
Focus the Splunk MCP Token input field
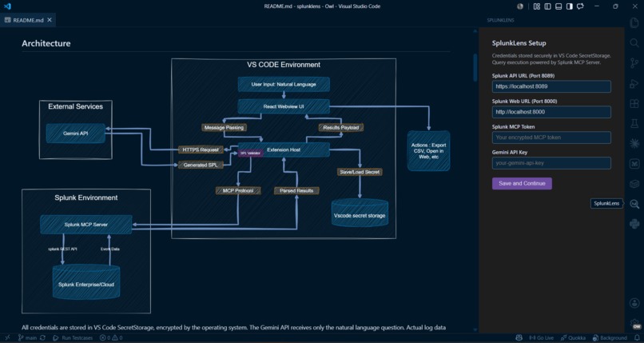[x=551, y=138]
